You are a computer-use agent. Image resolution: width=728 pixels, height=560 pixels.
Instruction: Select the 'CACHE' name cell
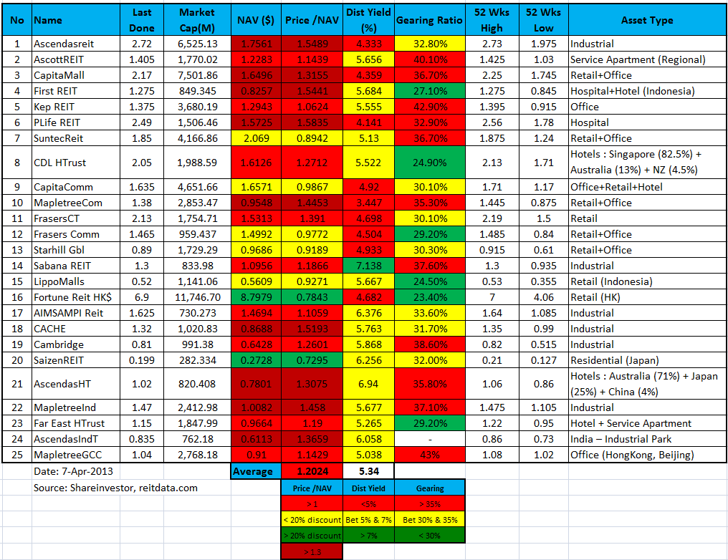[x=76, y=329]
